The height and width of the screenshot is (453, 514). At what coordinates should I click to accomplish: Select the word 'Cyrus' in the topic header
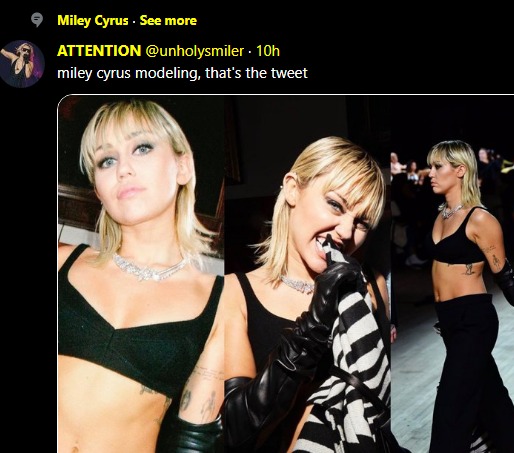coord(111,20)
